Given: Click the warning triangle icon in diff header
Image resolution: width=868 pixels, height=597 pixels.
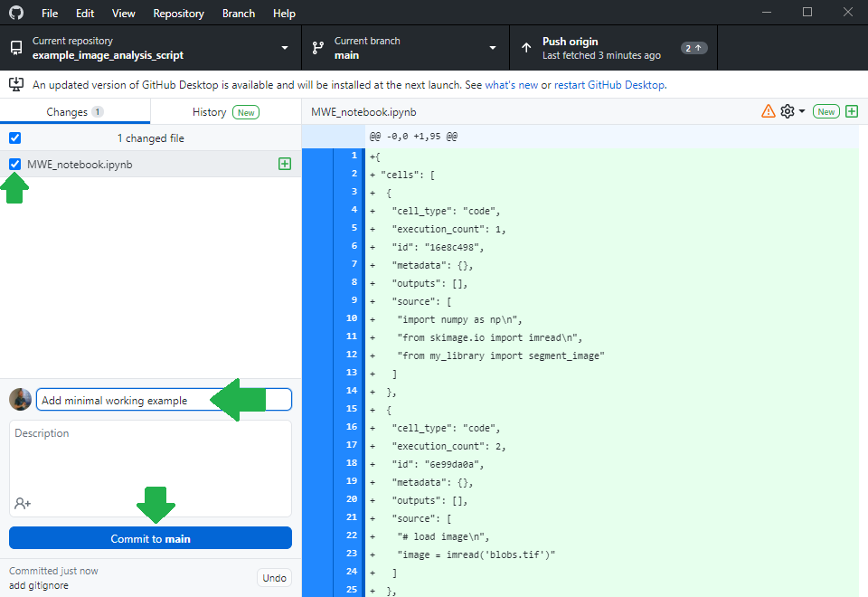Looking at the screenshot, I should (769, 111).
